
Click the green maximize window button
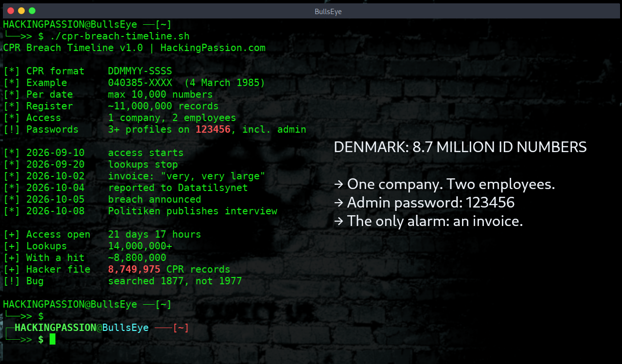tap(32, 11)
